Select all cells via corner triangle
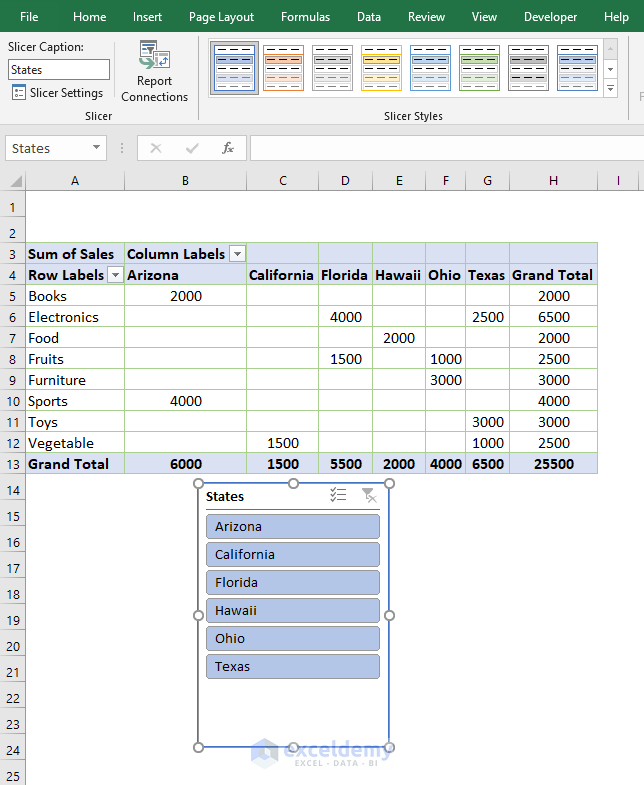 (16, 181)
